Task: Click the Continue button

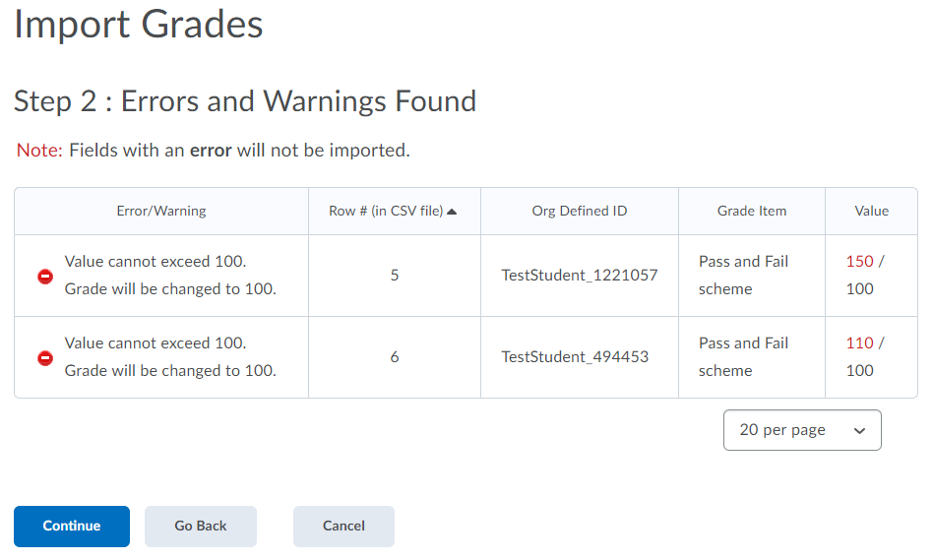Action: click(72, 527)
